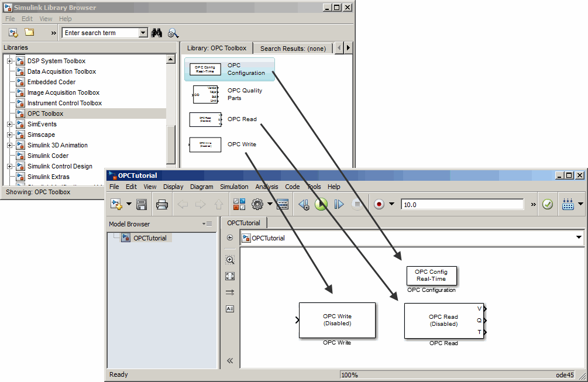
Task: Toggle Model Browser options list icon
Action: tap(207, 224)
